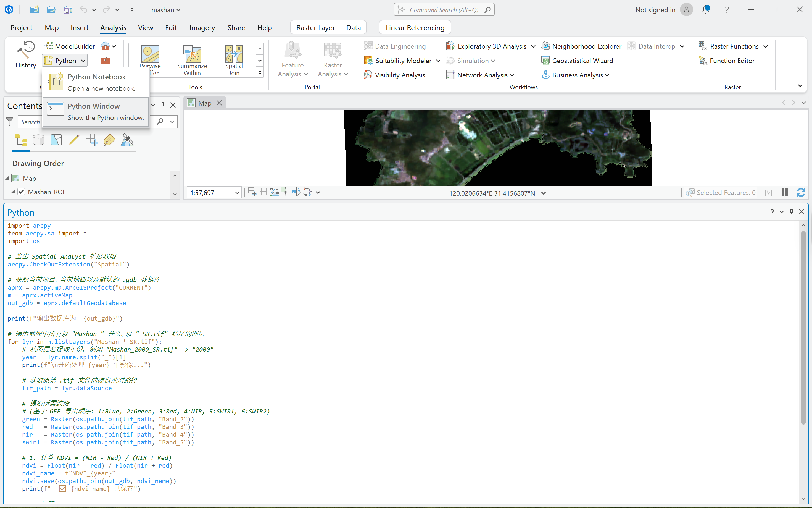Image resolution: width=812 pixels, height=508 pixels.
Task: Open the raster Function Editor
Action: coord(726,61)
